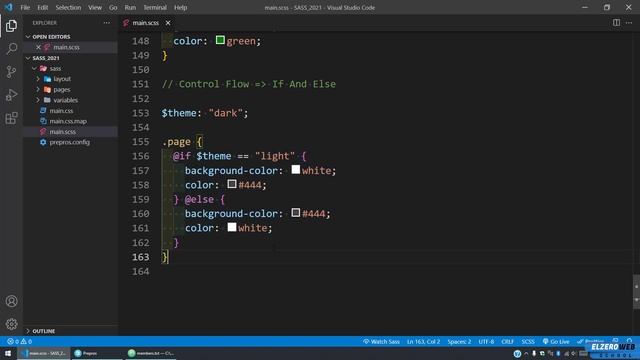Click the editor vertical scrollbar thumb

(x=636, y=291)
